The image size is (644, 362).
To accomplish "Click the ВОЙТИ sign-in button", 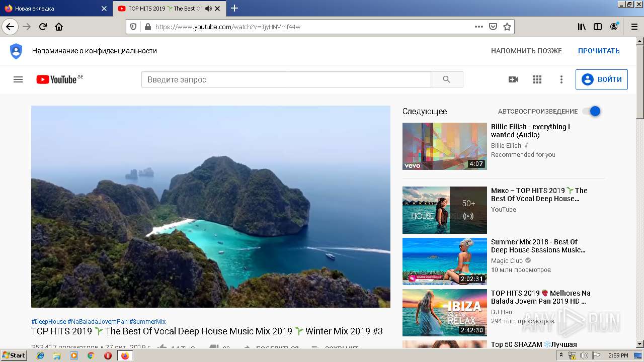I will pyautogui.click(x=602, y=79).
